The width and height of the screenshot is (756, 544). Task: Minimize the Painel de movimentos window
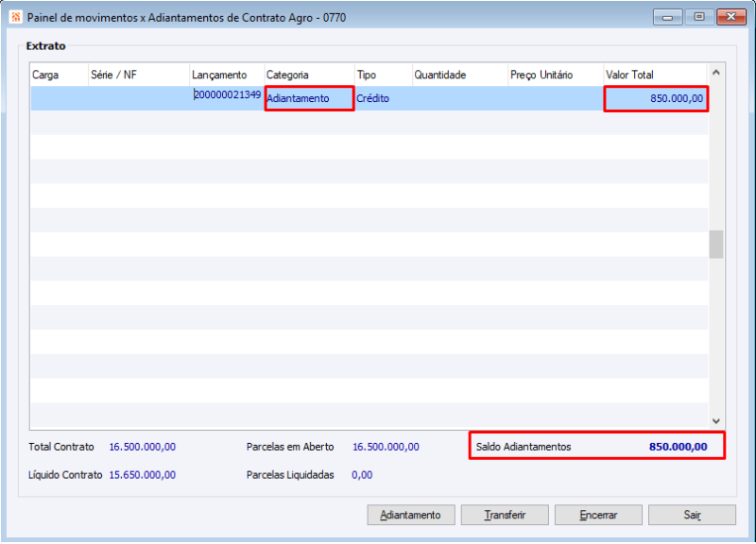pyautogui.click(x=667, y=17)
